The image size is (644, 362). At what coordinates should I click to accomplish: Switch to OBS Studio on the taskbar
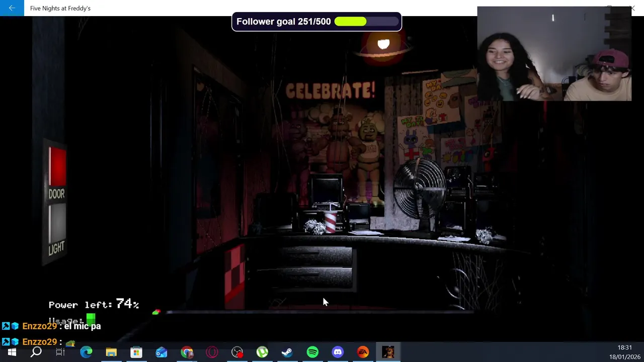pos(237,352)
